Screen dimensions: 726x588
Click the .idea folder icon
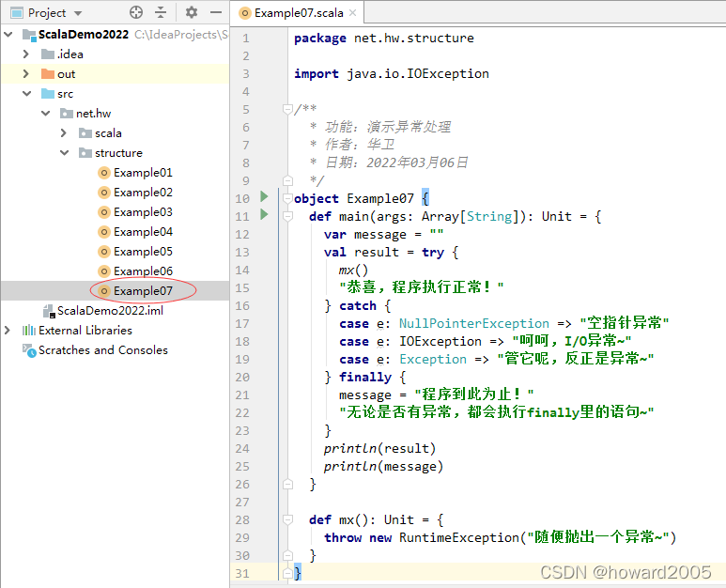pyautogui.click(x=48, y=54)
